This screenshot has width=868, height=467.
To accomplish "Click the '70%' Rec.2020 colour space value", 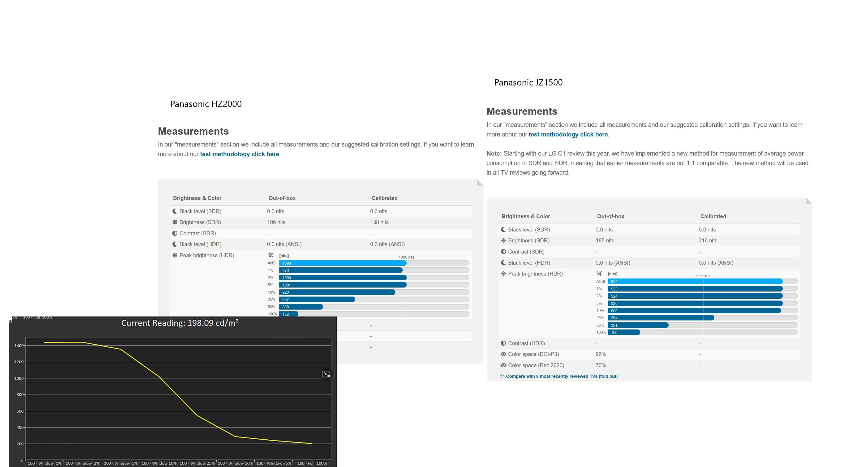I will click(601, 365).
